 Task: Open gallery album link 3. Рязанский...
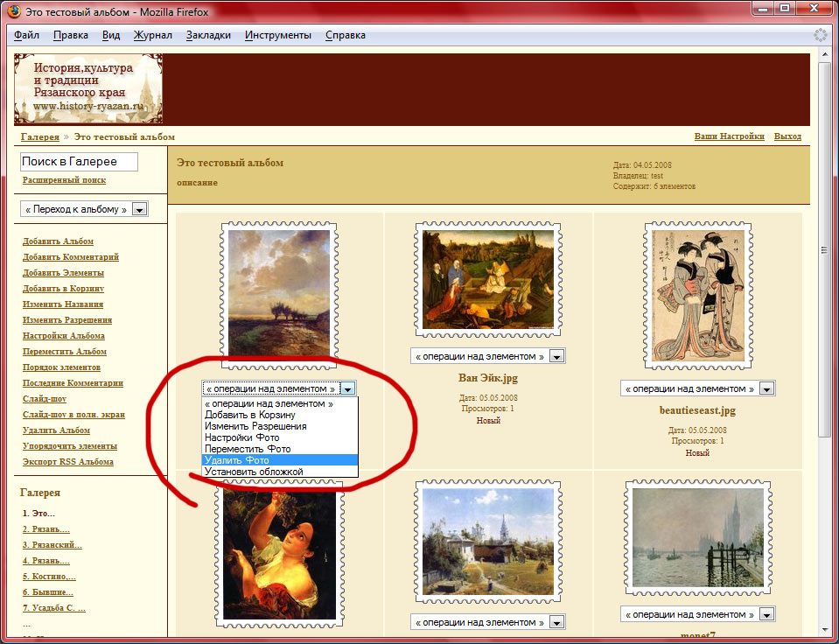click(x=52, y=545)
